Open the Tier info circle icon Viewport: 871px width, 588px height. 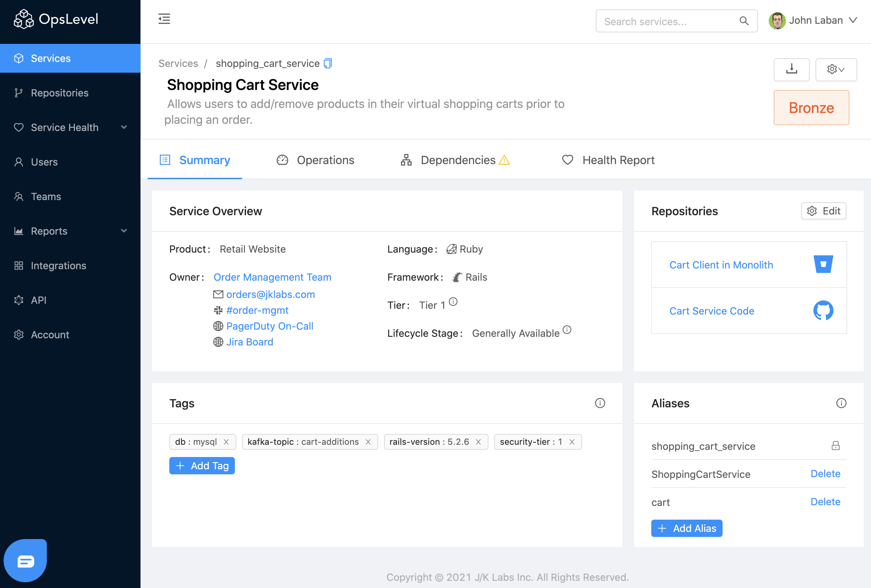click(x=453, y=302)
